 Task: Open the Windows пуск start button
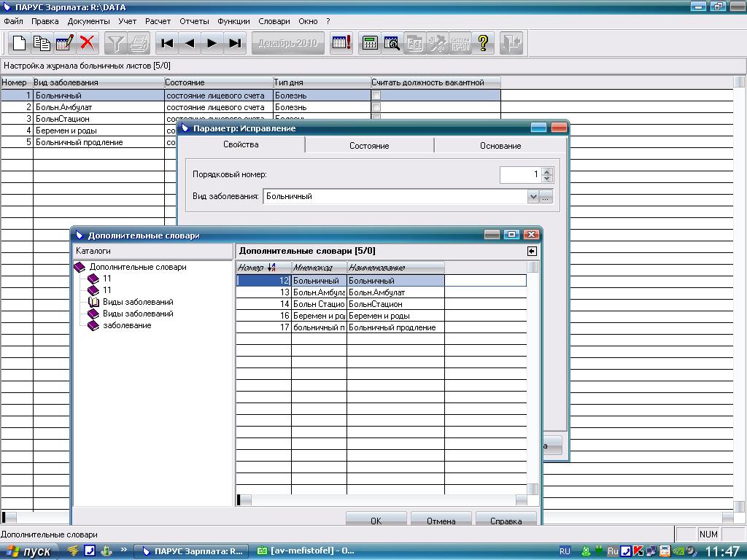coord(28,552)
